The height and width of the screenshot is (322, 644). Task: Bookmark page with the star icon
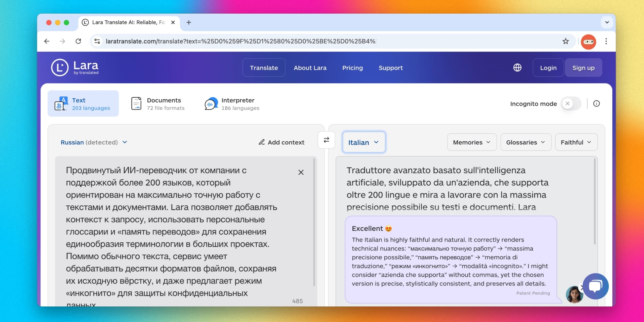click(566, 41)
